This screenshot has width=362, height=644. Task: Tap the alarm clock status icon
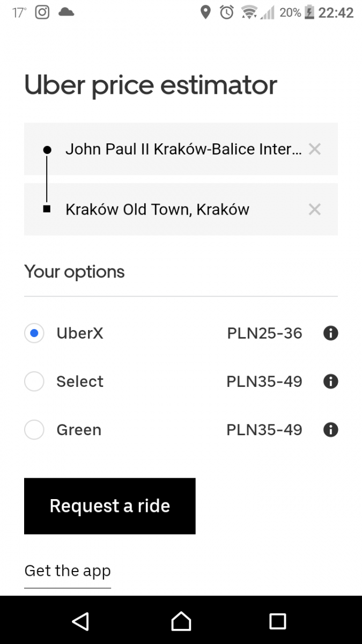(227, 12)
